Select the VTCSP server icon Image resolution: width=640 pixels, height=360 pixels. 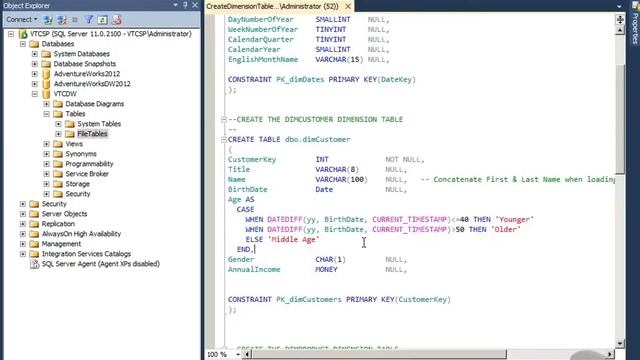(23, 34)
